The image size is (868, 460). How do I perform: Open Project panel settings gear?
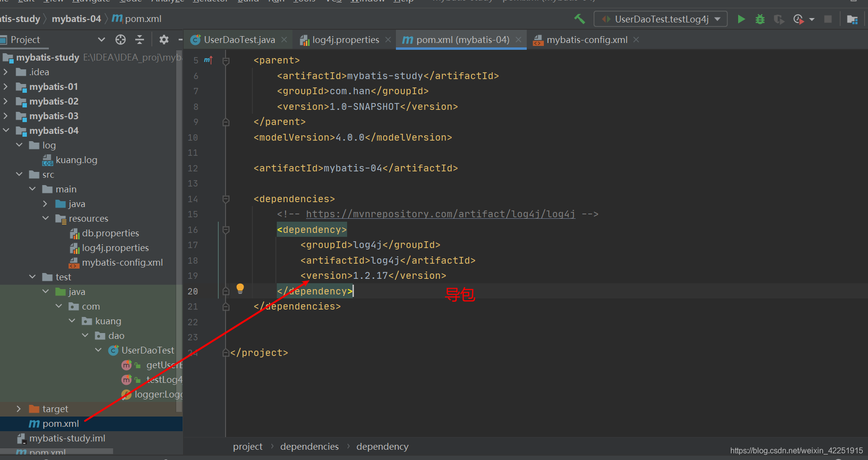(164, 40)
